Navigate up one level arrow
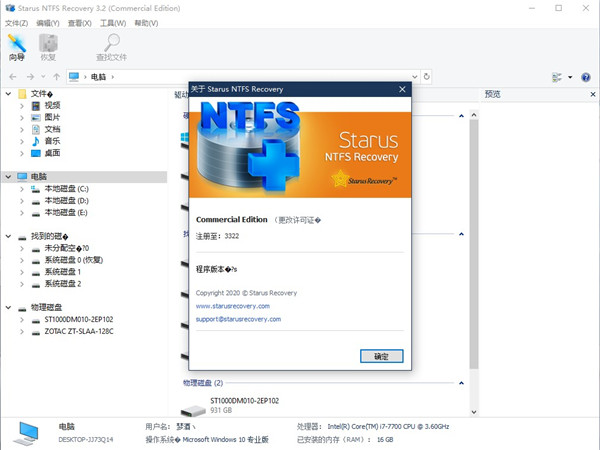The width and height of the screenshot is (600, 450). 57,77
